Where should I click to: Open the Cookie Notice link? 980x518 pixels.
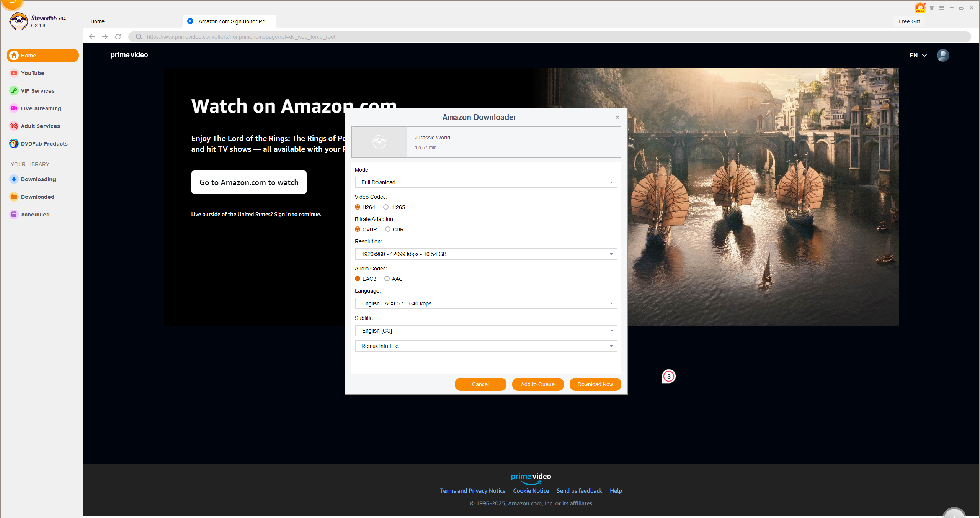tap(531, 491)
